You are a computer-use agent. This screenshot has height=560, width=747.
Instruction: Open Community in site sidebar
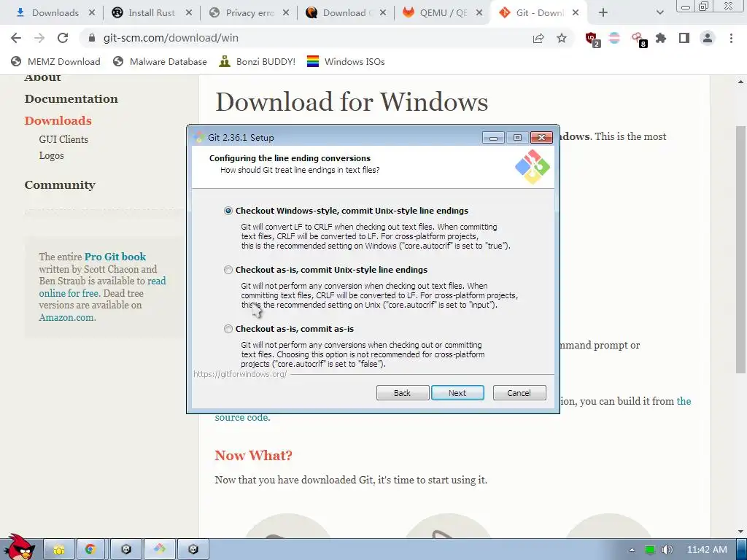tap(60, 184)
